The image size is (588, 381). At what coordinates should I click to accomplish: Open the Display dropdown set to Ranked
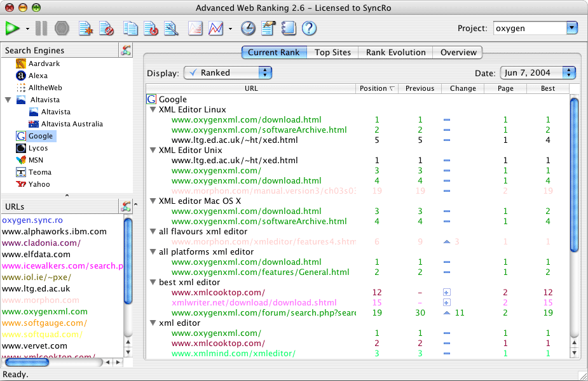(x=228, y=72)
